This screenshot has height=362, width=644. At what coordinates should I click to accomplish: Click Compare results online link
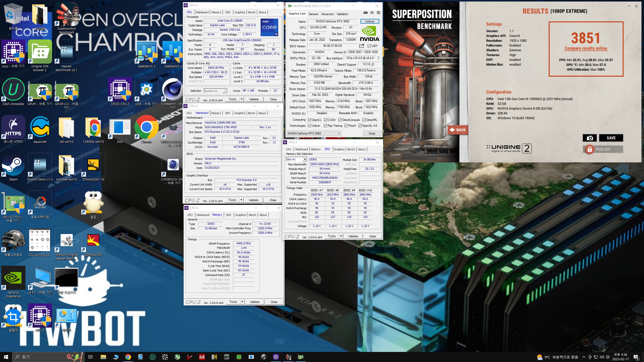coord(586,48)
